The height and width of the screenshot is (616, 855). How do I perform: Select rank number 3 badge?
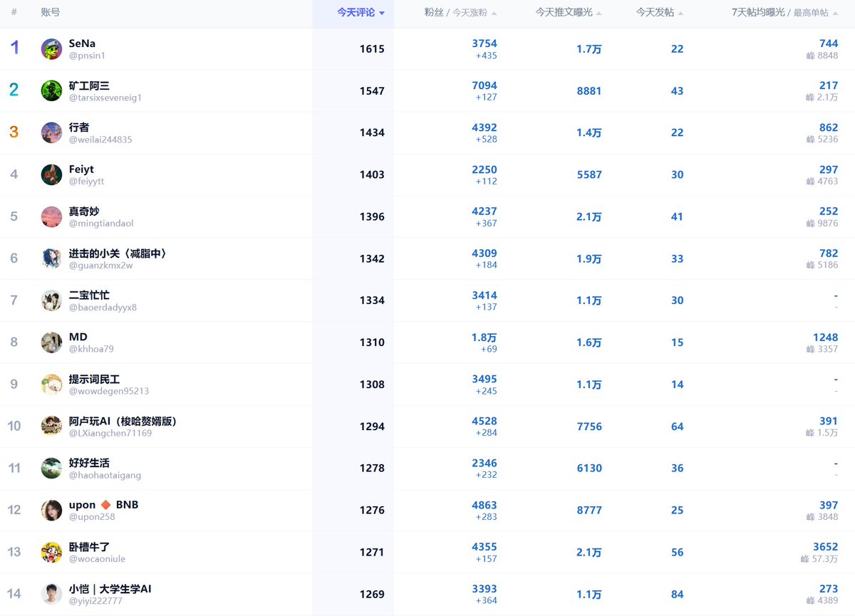click(x=14, y=132)
